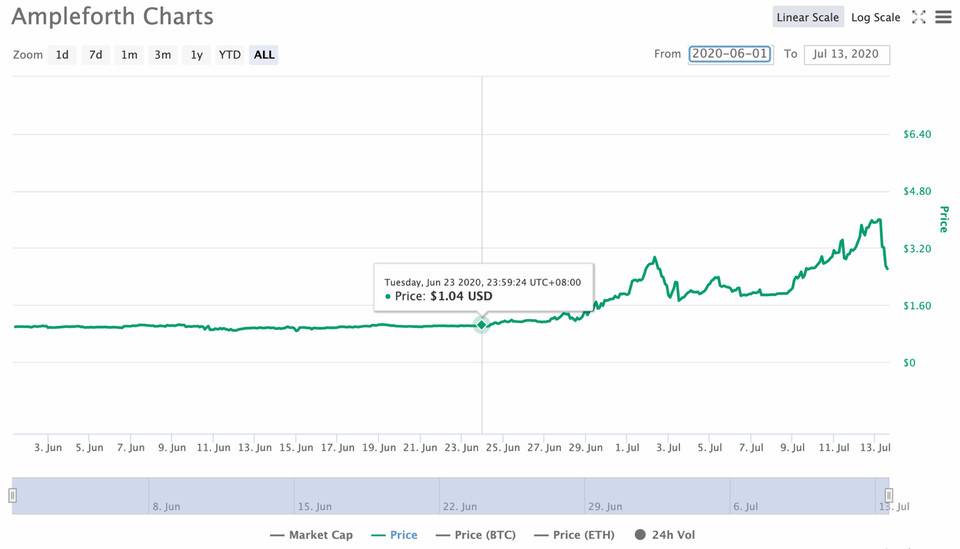960x549 pixels.
Task: Show the Price (ETH) series
Action: 574,535
